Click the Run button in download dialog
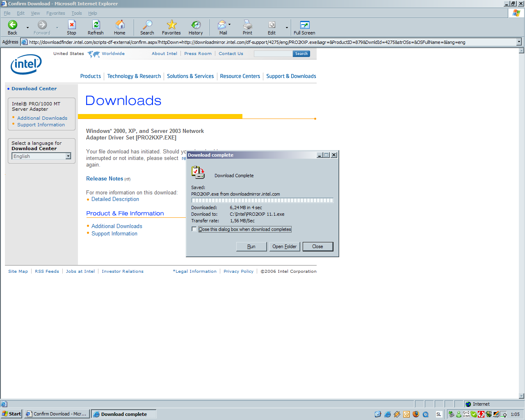 click(251, 247)
